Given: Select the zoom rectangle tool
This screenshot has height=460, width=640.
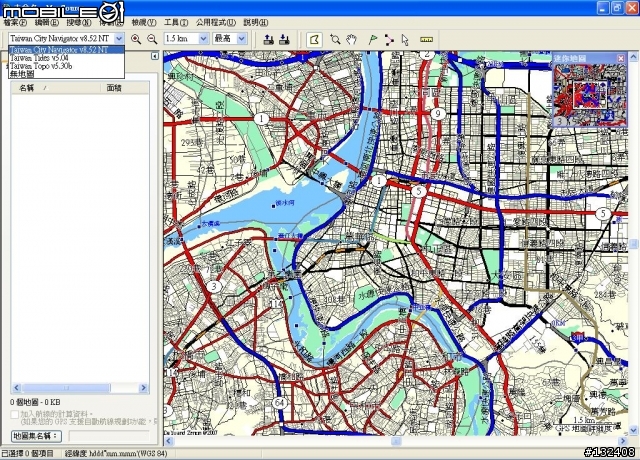Looking at the screenshot, I should click(x=335, y=40).
